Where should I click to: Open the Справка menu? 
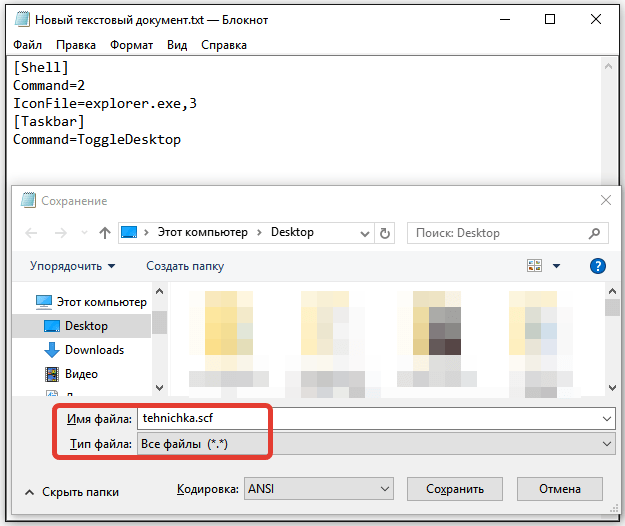coord(224,45)
